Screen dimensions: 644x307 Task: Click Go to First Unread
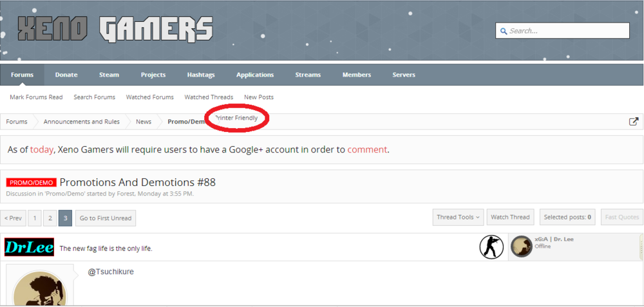coord(106,218)
